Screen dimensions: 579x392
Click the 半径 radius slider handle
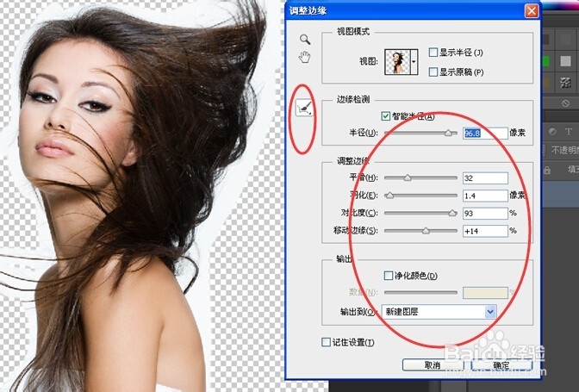pos(448,133)
